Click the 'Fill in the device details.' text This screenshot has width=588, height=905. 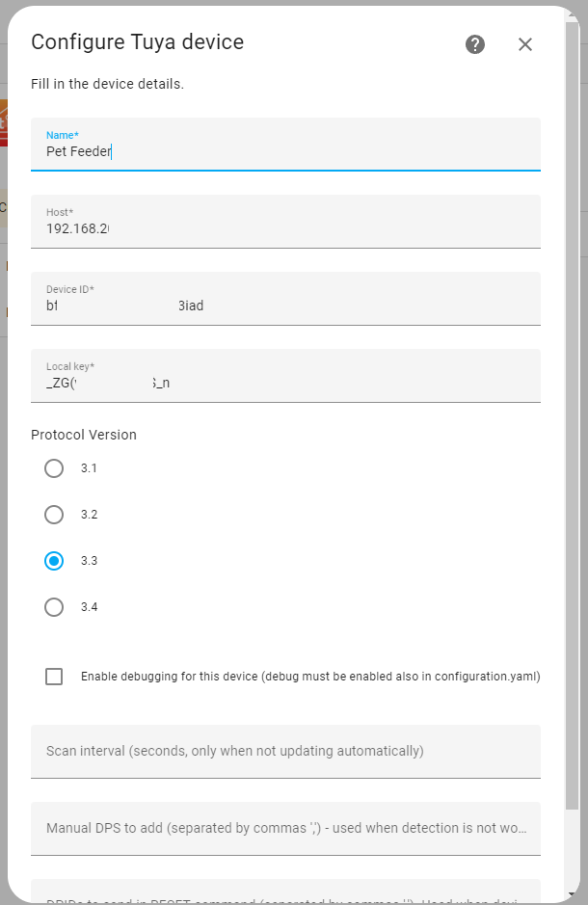coord(107,84)
